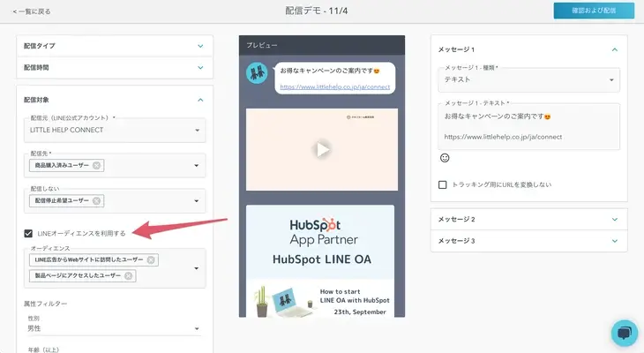Play the video in the preview
This screenshot has height=353, width=644.
(322, 149)
